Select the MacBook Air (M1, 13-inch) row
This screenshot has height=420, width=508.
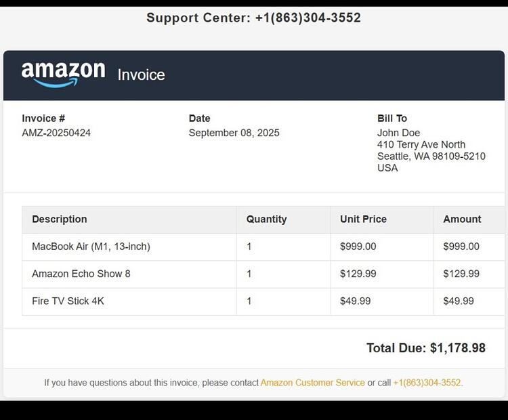pos(263,247)
